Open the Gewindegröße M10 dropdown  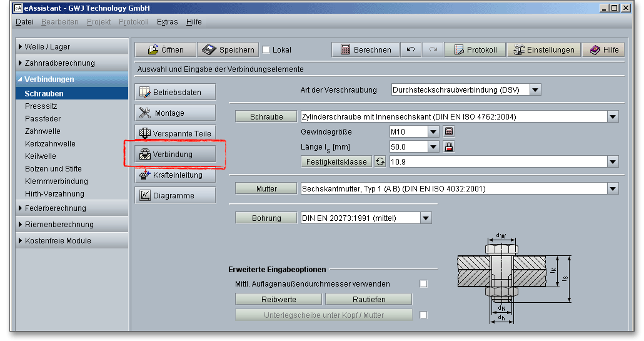tap(433, 131)
